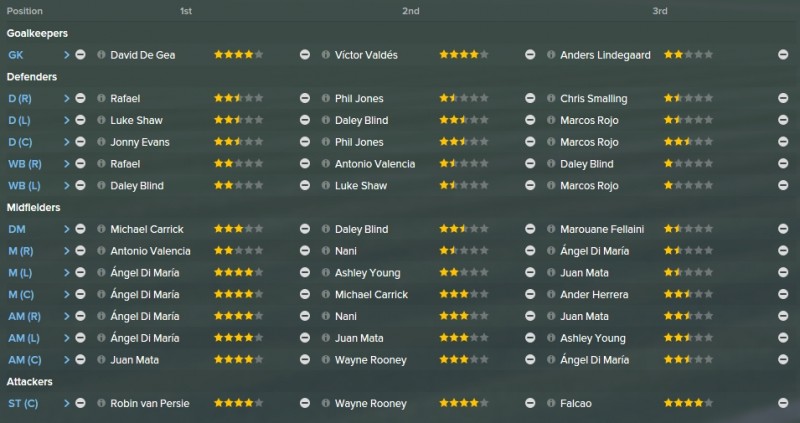
Task: Open Luke Shaw player name in D (L) row
Action: 136,120
